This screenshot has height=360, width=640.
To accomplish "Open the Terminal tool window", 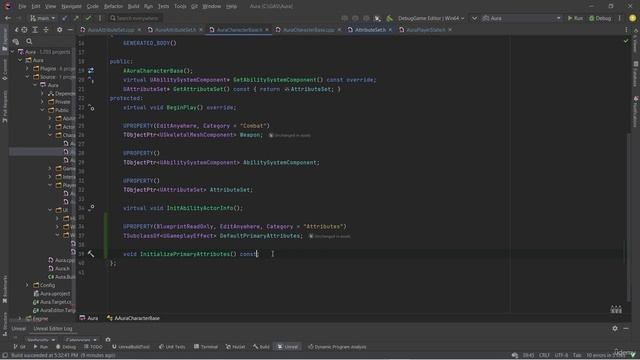I will tap(206, 347).
